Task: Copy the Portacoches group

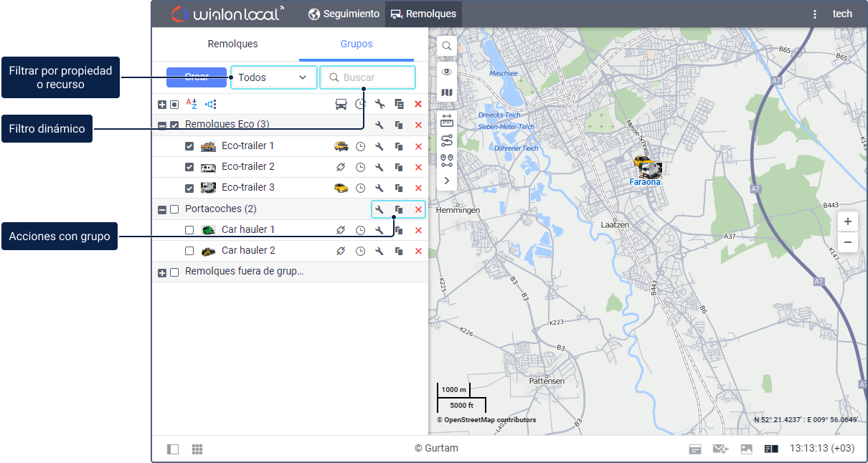Action: pos(399,209)
